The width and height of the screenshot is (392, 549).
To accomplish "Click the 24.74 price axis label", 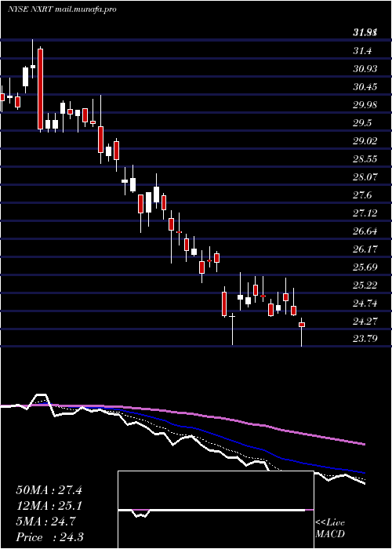I will 365,304.
